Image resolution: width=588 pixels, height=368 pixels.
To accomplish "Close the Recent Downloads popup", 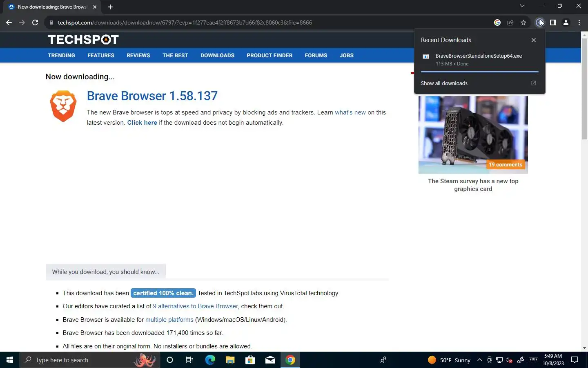I will (533, 40).
